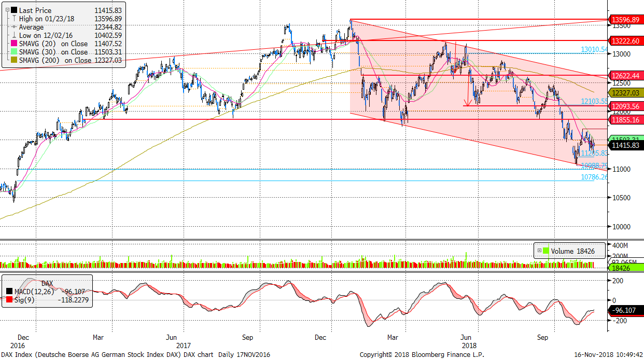
Task: Click the High on 01/23/18 marker icon
Action: [x=14, y=19]
